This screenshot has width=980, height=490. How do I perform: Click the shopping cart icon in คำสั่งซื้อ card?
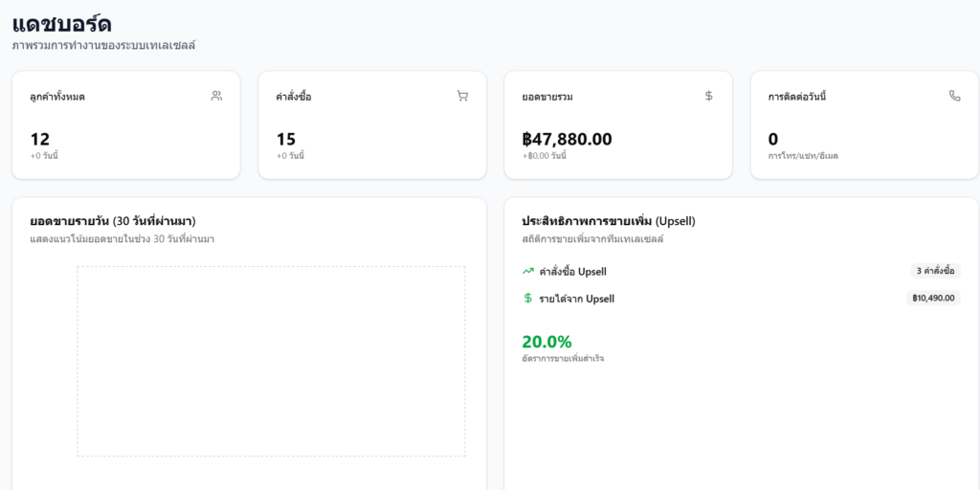coord(462,96)
